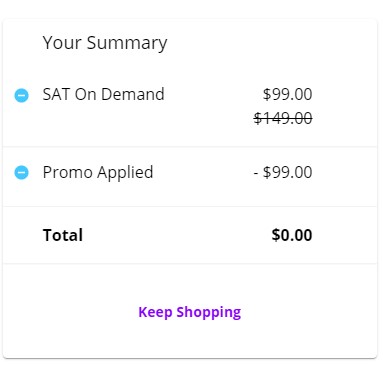Click the Keep Shopping link
383x369 pixels.
click(190, 312)
